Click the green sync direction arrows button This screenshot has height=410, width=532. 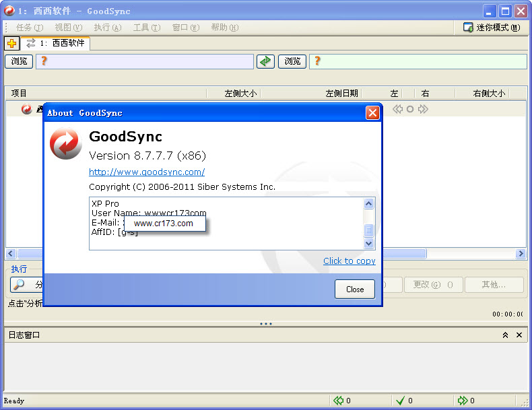pos(265,61)
